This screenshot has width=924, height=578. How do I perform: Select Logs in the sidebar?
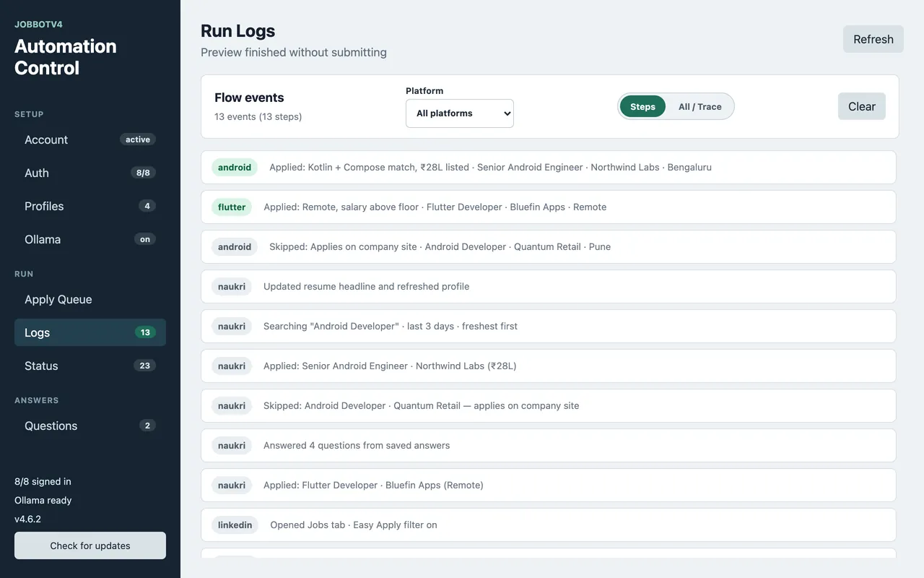pos(90,332)
